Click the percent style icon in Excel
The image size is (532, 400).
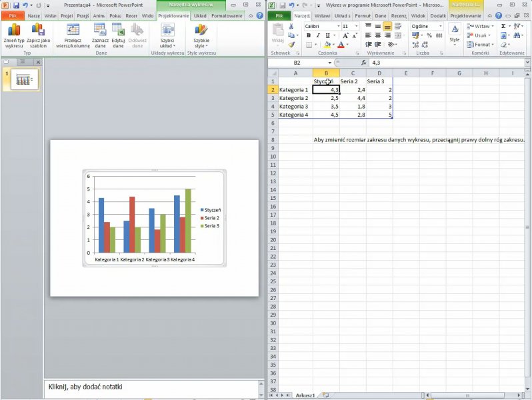pos(429,35)
